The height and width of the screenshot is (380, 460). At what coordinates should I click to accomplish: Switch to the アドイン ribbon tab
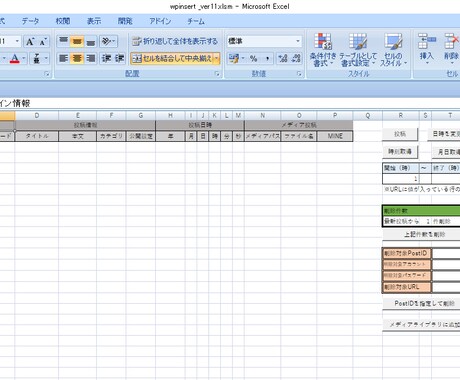point(160,21)
